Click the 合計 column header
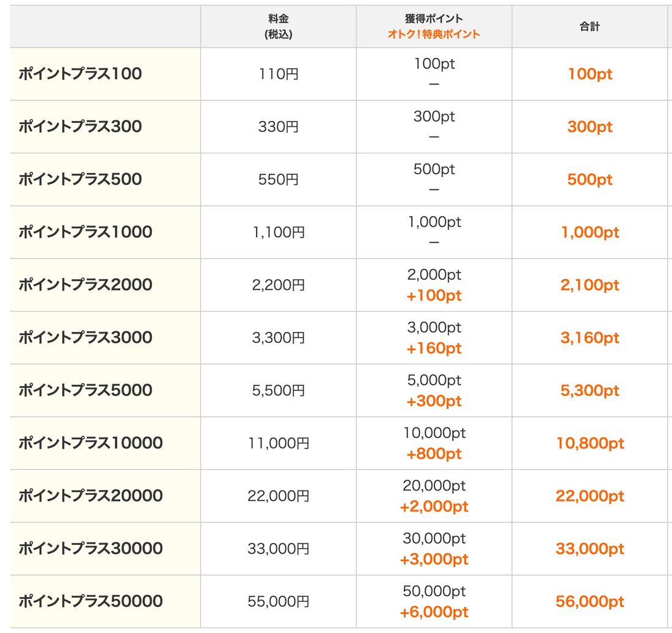Viewport: 672px width, 633px height. tap(590, 26)
